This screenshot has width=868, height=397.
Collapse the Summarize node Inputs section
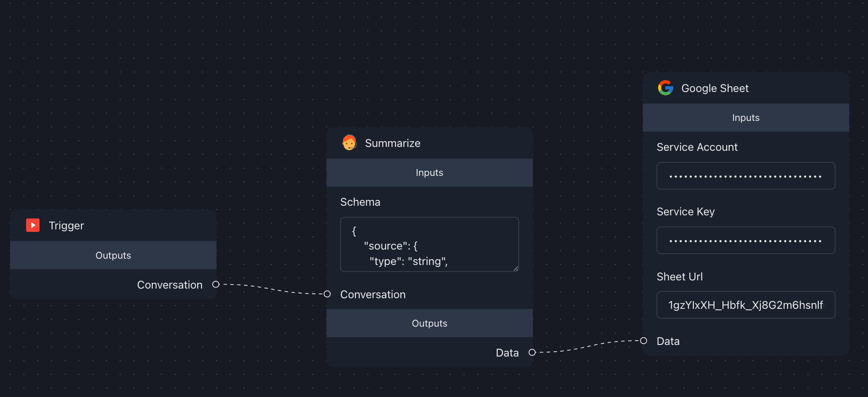[429, 172]
